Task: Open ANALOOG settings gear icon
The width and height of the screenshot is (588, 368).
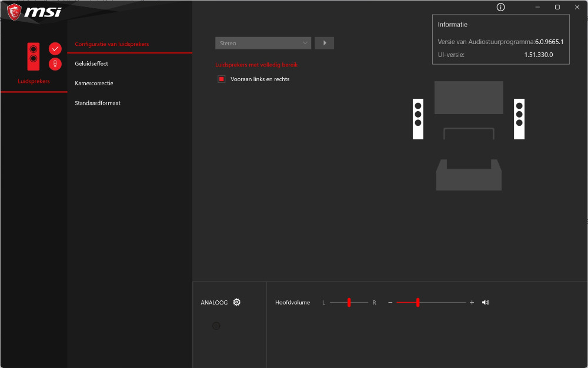Action: (237, 302)
